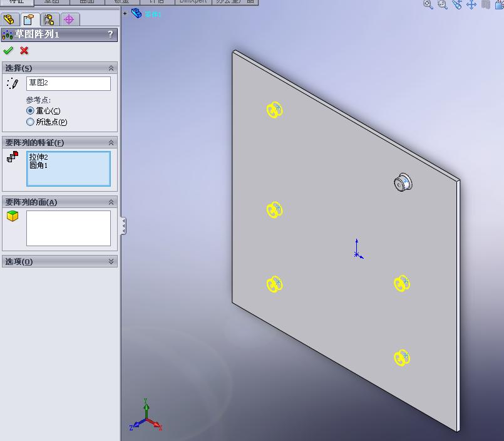Switch to the FeatureManager design tree tab
504x441 pixels.
[x=9, y=19]
